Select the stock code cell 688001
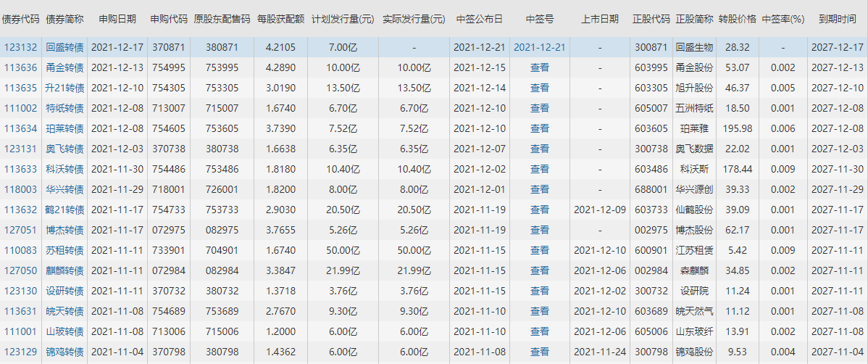Viewport: 868px width, 364px height. click(x=651, y=189)
